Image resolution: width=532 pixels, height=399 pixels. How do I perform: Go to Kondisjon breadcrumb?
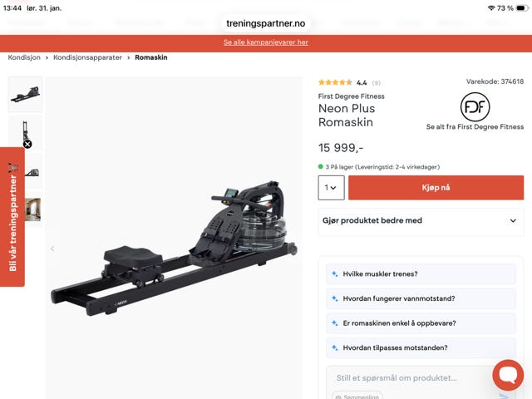pos(24,57)
